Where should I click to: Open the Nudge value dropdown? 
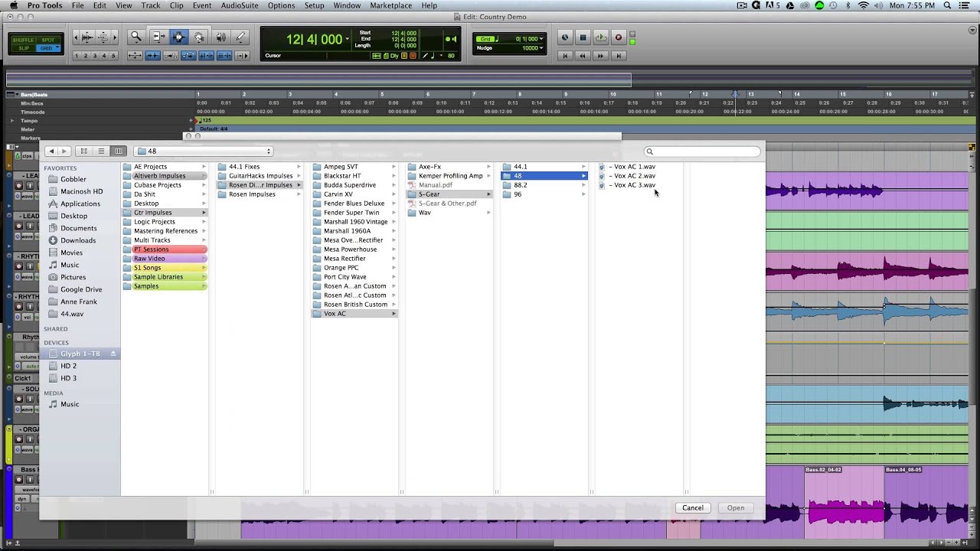541,48
